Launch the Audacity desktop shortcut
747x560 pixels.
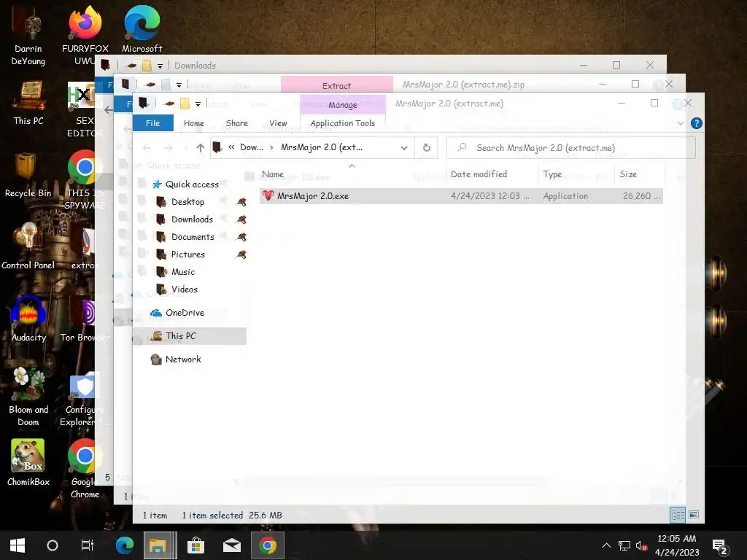(x=28, y=319)
